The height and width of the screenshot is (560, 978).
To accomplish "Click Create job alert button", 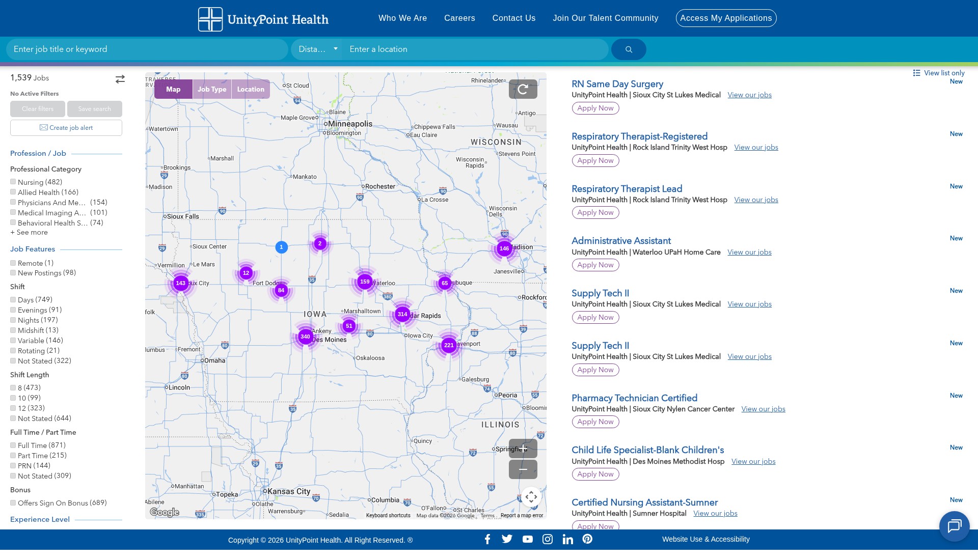I will 66,128.
